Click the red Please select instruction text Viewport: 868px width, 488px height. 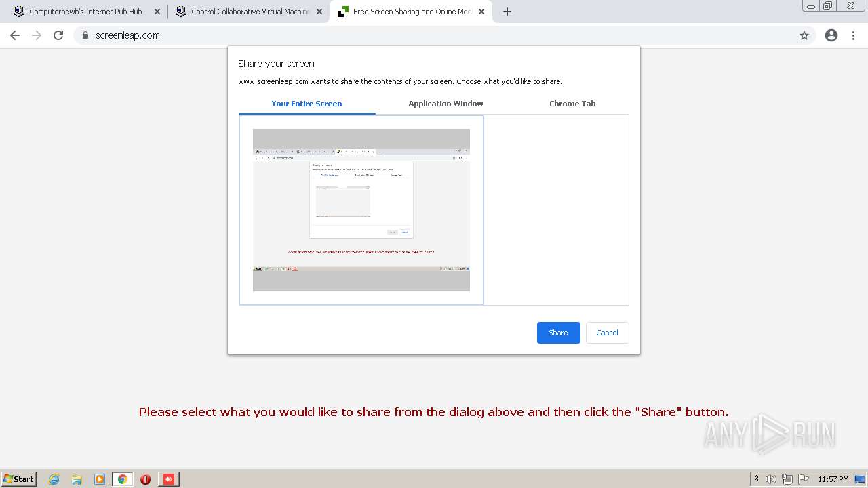click(x=434, y=412)
